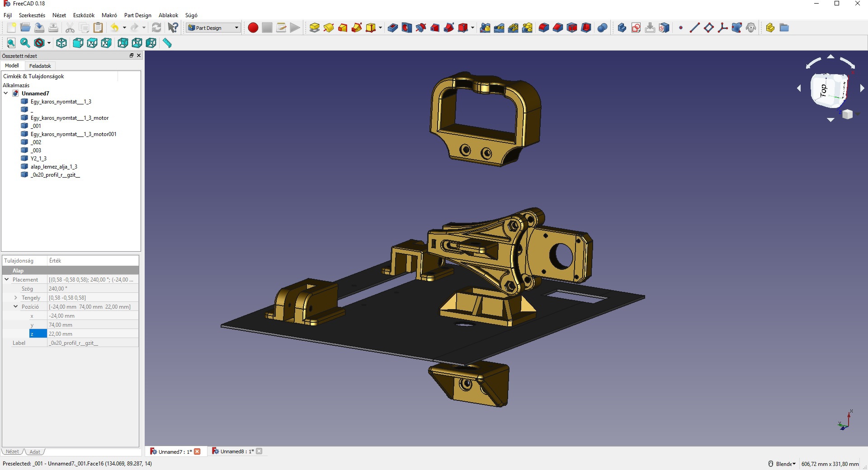Open additive primitive dropdown arrow

coord(380,28)
